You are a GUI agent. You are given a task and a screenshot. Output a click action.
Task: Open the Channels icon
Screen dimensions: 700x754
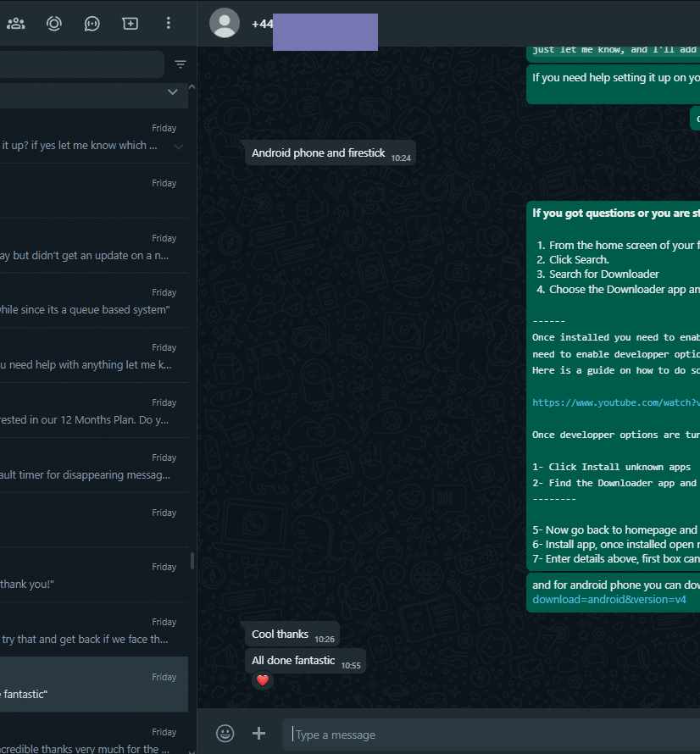92,23
